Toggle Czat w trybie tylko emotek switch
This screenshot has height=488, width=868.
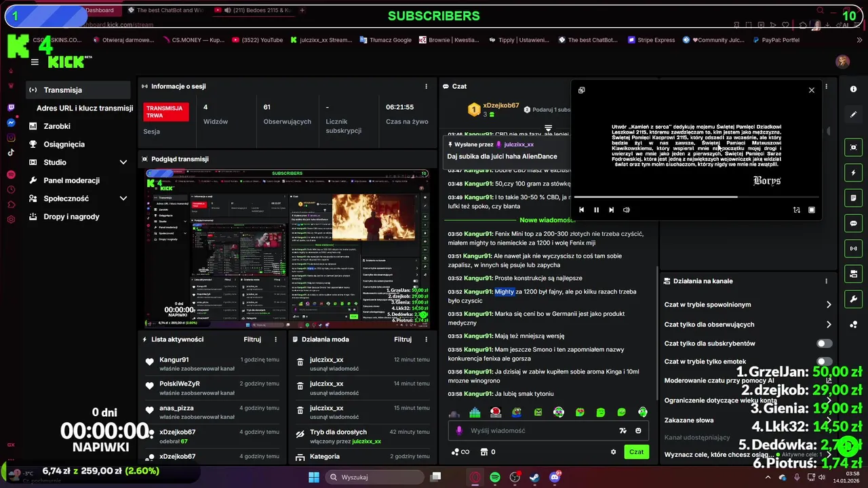pos(825,362)
